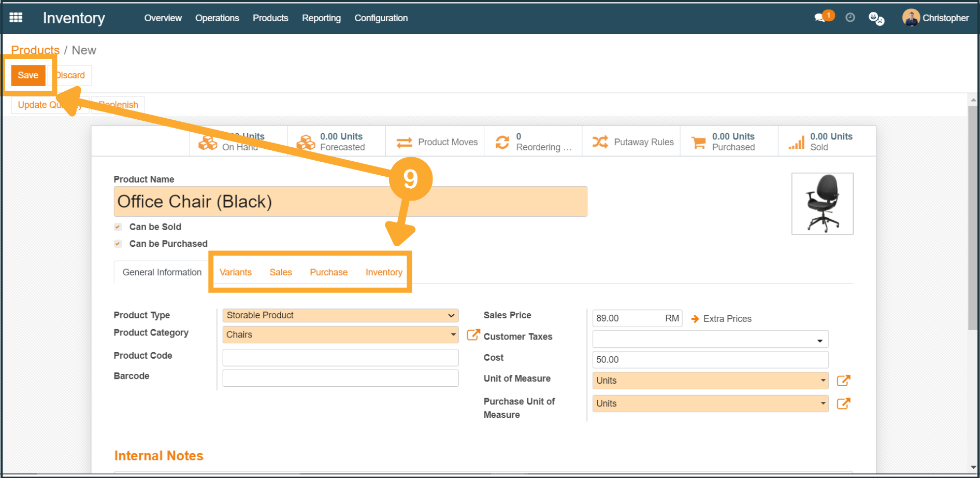
Task: Click the Units Sold bar chart icon
Action: (797, 142)
